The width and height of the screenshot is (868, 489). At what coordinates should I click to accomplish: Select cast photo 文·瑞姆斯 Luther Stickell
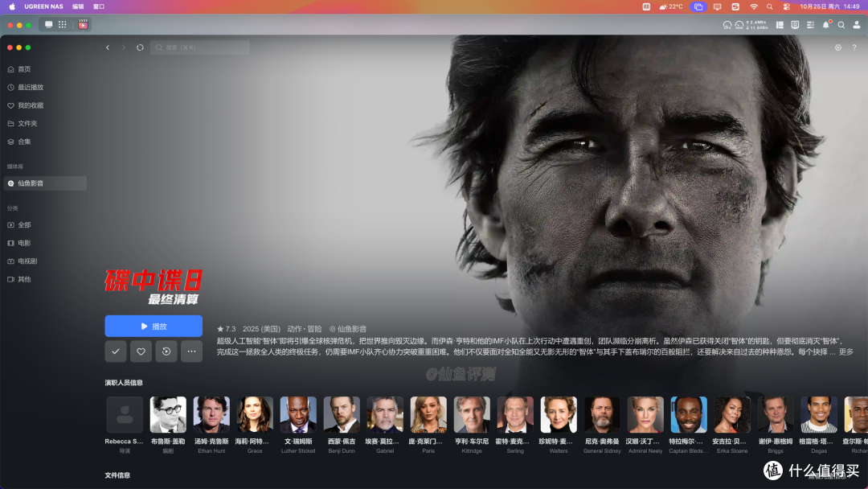(298, 414)
